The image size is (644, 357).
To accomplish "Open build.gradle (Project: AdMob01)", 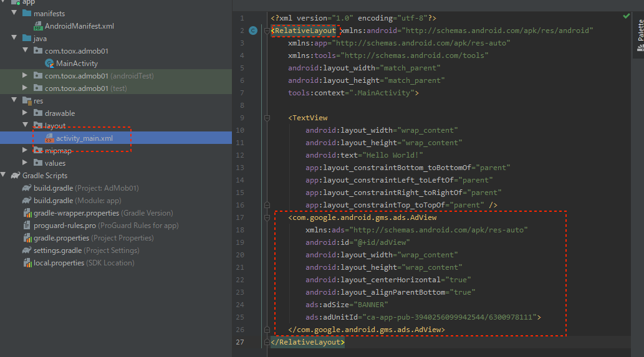I will pos(86,188).
